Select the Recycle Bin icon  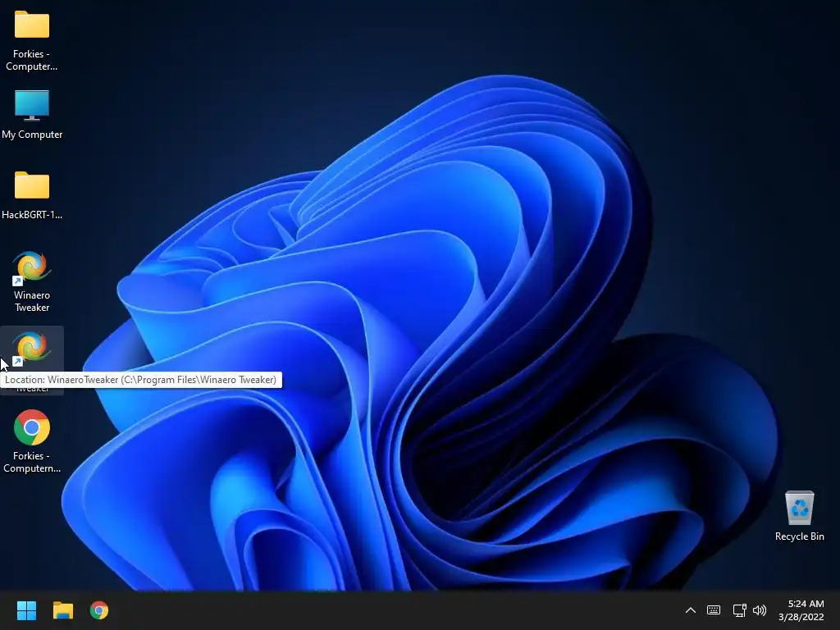coord(799,508)
